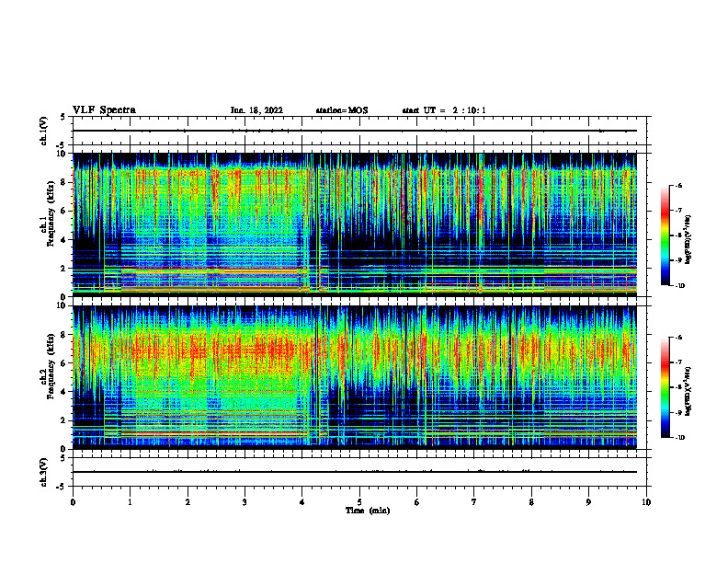Click time tick label "8" on the x-axis

(x=531, y=502)
